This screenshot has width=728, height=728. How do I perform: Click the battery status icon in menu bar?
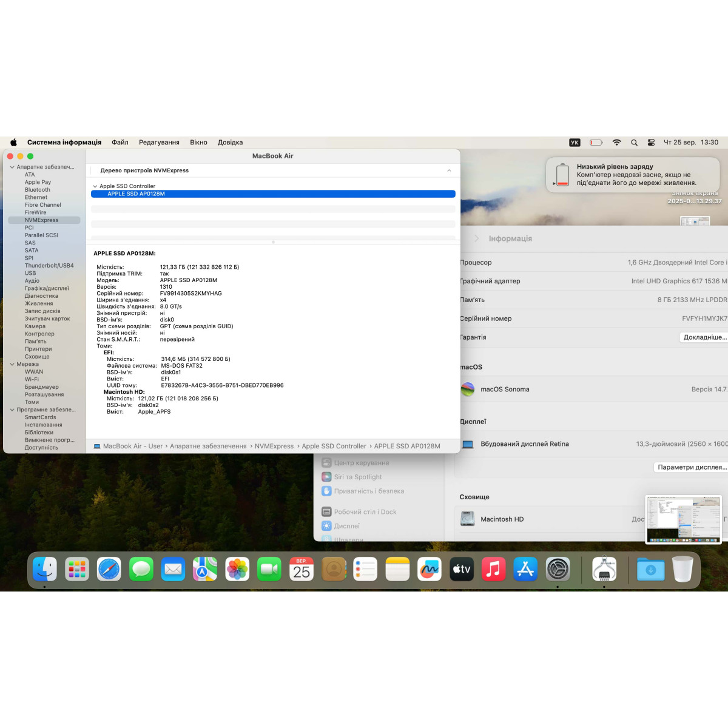[x=596, y=143]
